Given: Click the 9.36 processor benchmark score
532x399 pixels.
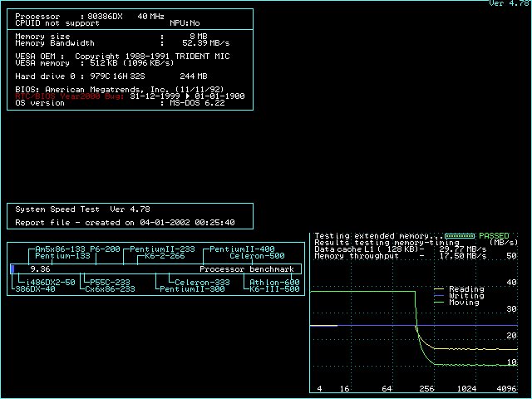Looking at the screenshot, I should click(40, 269).
